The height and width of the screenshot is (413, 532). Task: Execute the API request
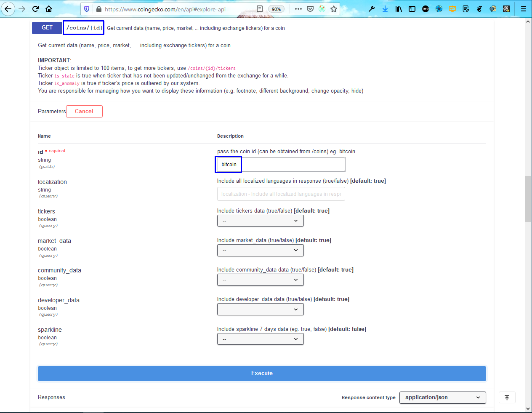(262, 373)
